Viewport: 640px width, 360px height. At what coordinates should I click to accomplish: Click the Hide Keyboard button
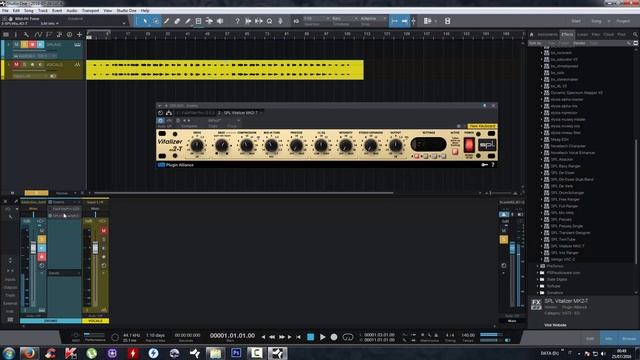pyautogui.click(x=482, y=126)
